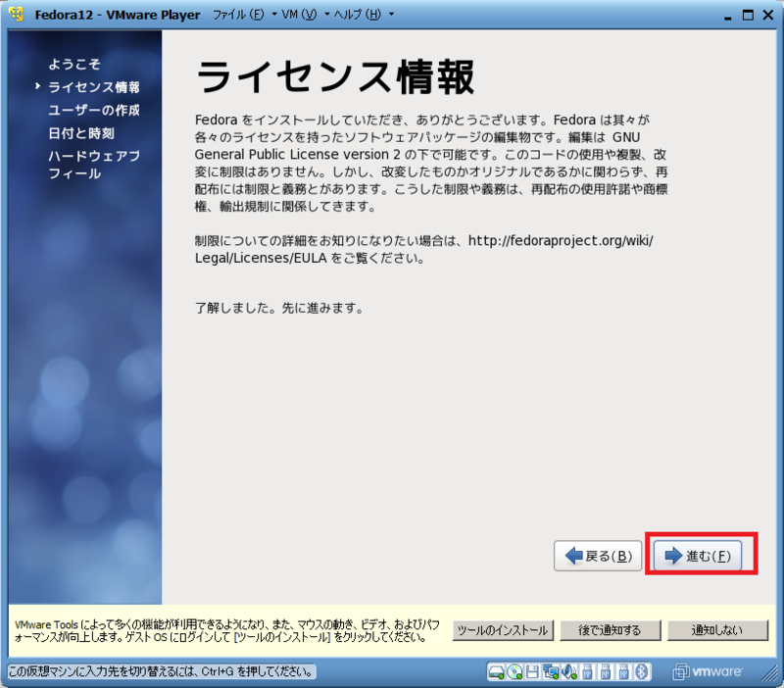The height and width of the screenshot is (688, 784).
Task: Click the network adapter status icon
Action: point(553,672)
